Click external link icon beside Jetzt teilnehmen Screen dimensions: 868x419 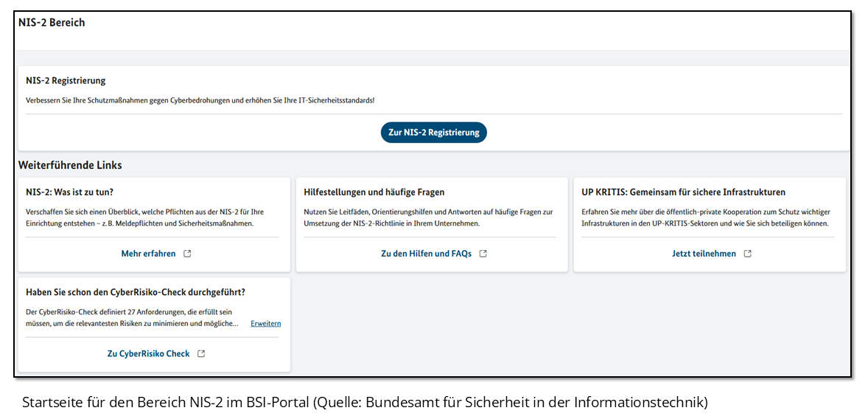[747, 254]
